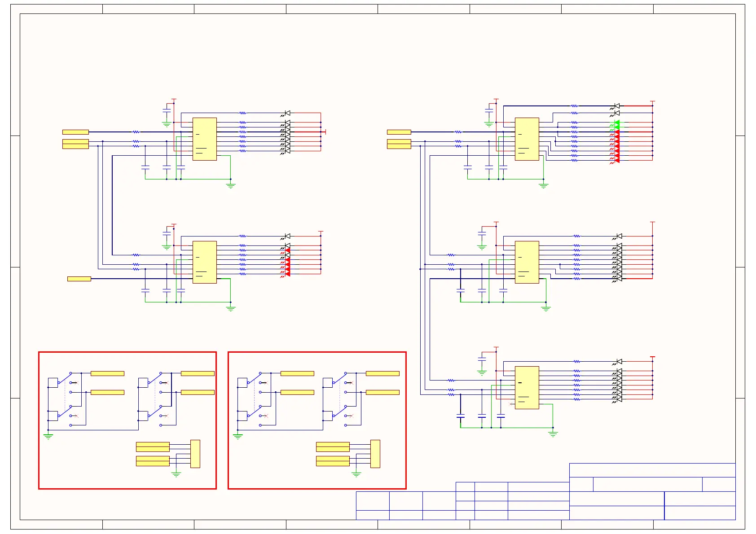Select the ground symbol at the right red box's lower-left corner
756x534 pixels.
click(x=238, y=436)
